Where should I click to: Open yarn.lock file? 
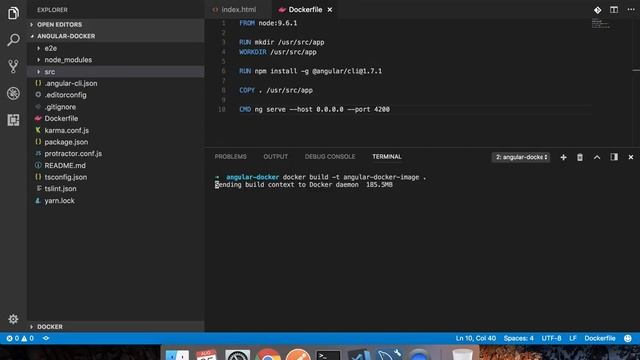click(x=116, y=201)
